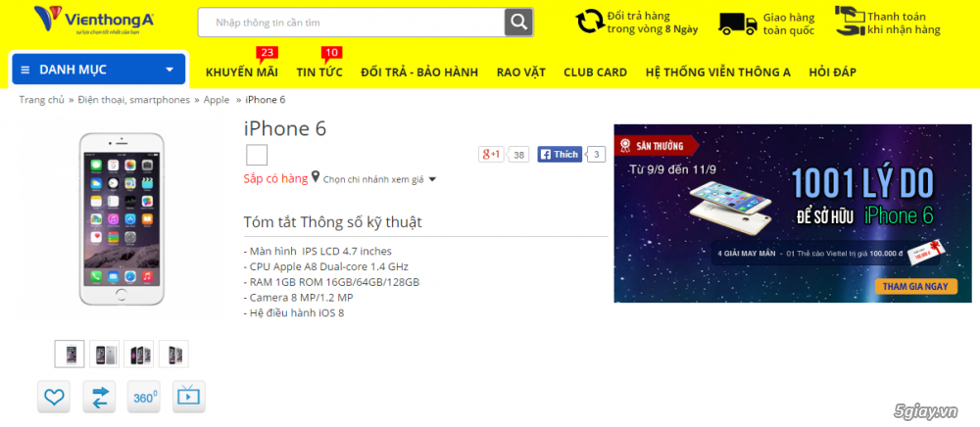Expand the DANH MỤC category dropdown

[99, 70]
